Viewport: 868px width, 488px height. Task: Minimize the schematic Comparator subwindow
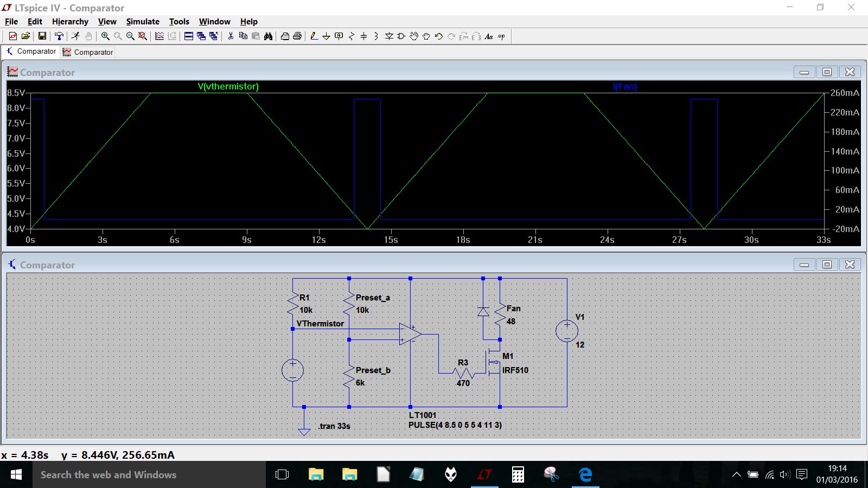click(x=804, y=265)
